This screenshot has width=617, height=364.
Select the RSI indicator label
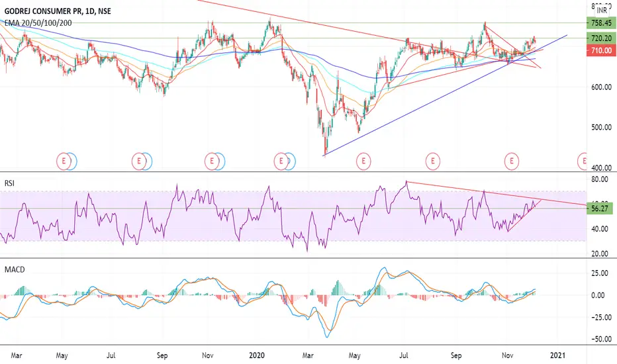coord(9,183)
